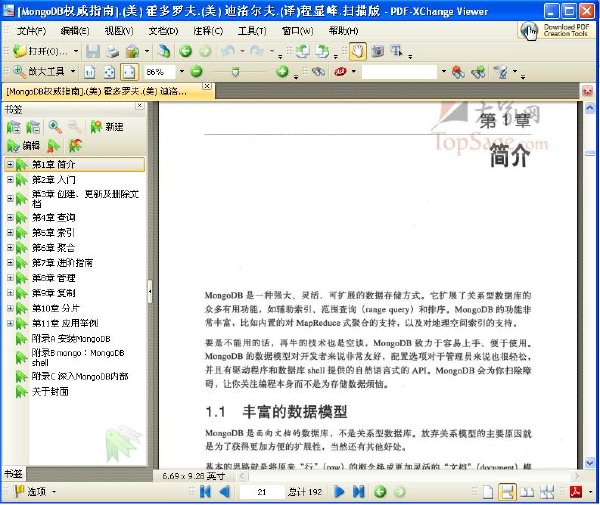The width and height of the screenshot is (600, 505).
Task: Select the 第11章 应用举例 bookmark
Action: pyautogui.click(x=65, y=324)
